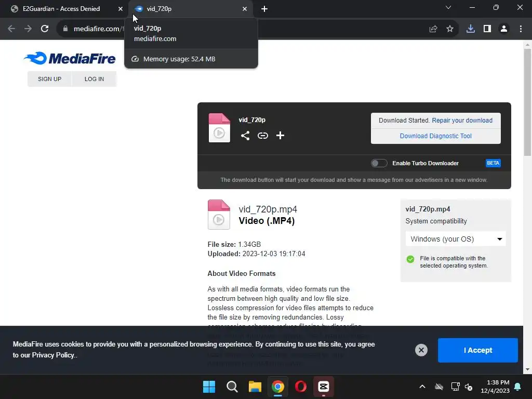Close the E2Guardian Access Denied tab
Screen dimensions: 532x399
tap(121, 9)
